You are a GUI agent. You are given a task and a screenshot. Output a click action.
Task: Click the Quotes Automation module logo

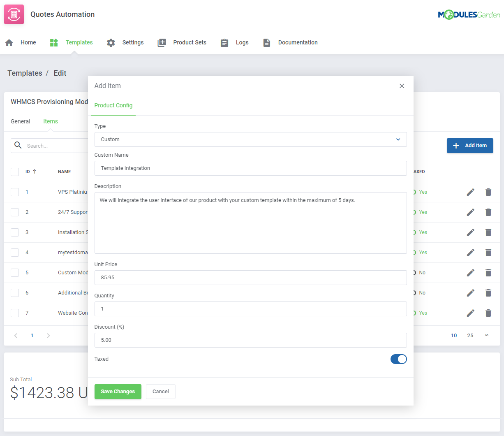tap(14, 14)
